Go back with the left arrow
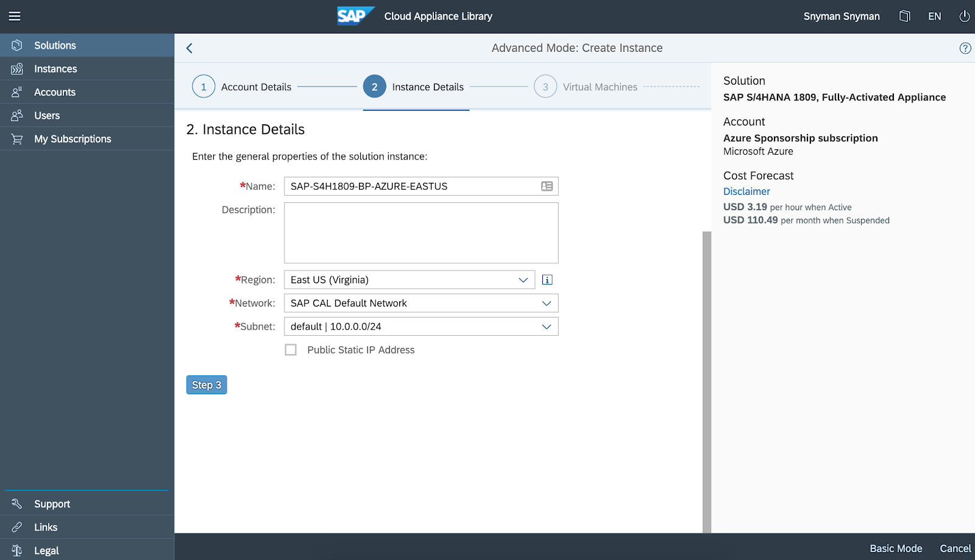The width and height of the screenshot is (975, 560). [190, 48]
